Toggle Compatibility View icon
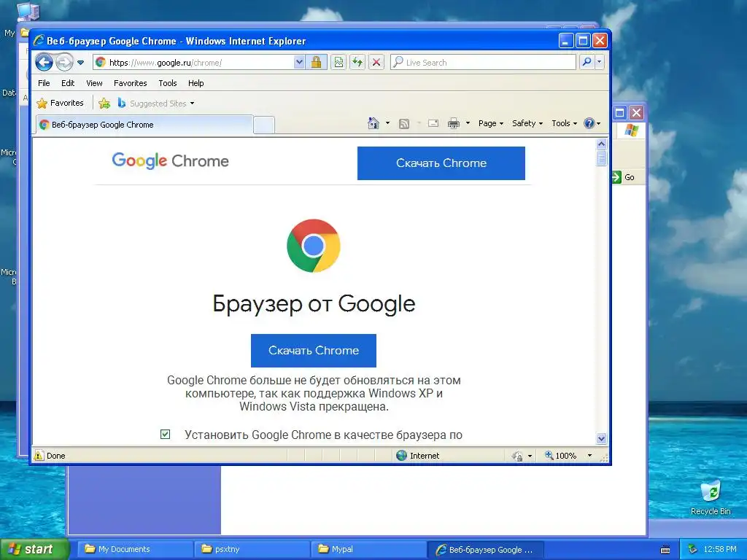Image resolution: width=747 pixels, height=560 pixels. (x=338, y=63)
